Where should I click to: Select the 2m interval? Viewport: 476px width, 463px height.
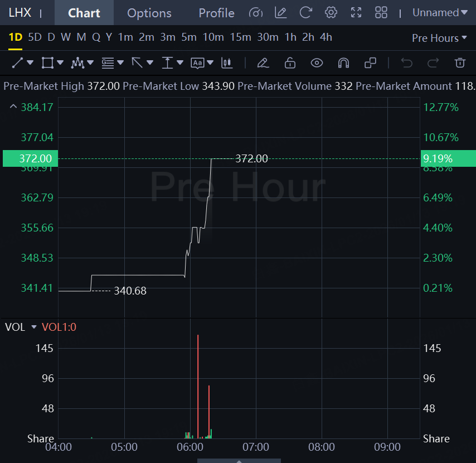tap(147, 37)
